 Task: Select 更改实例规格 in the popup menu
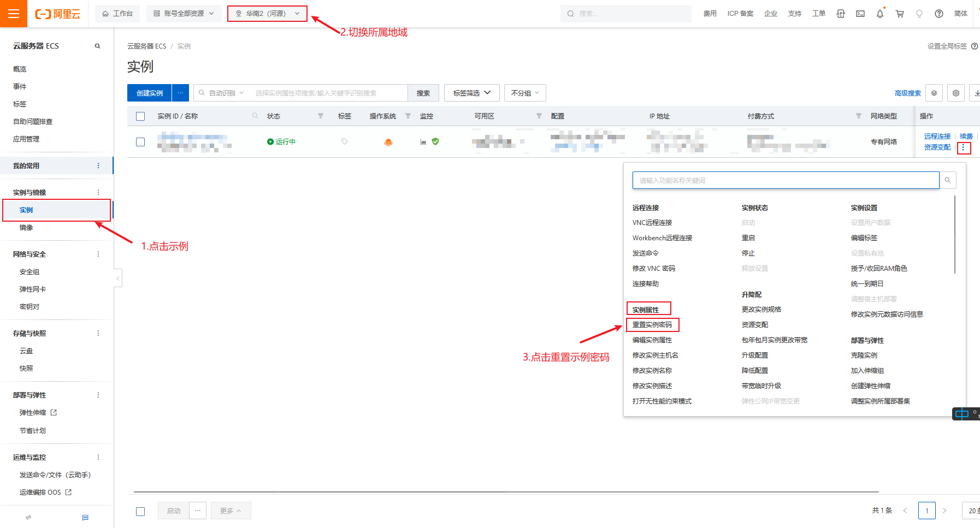point(761,310)
